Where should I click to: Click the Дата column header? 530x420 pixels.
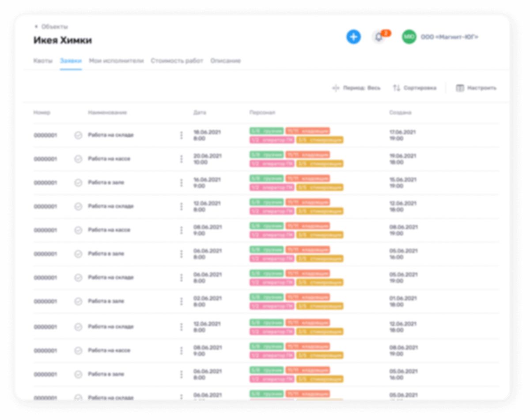pyautogui.click(x=200, y=112)
